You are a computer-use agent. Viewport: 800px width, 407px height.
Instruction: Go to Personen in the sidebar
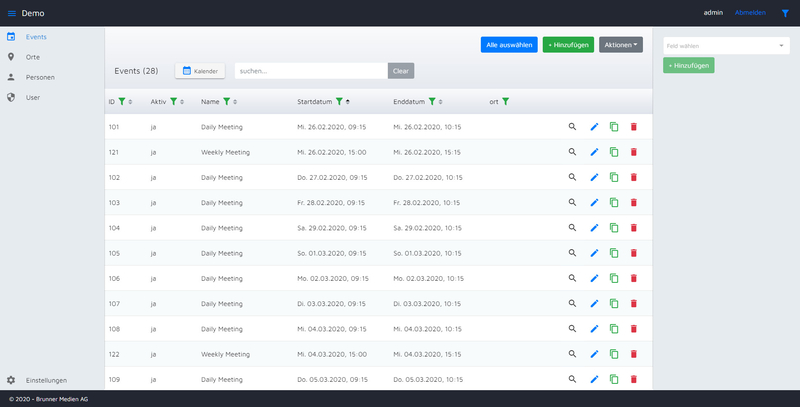[x=40, y=77]
